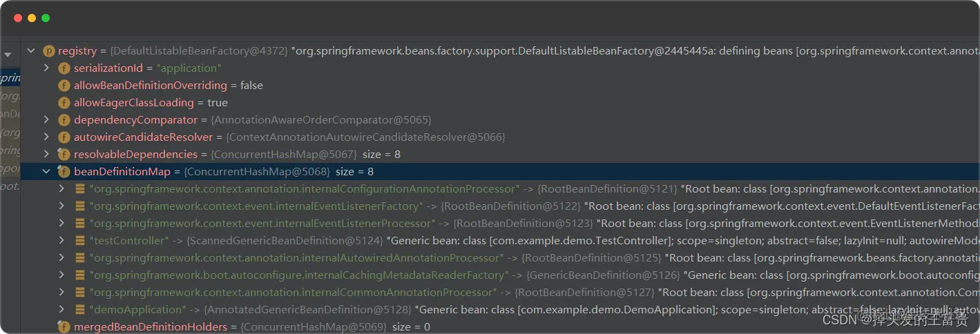Click the internalAutowiredAnnotationProcessor entry icon

pyautogui.click(x=80, y=258)
